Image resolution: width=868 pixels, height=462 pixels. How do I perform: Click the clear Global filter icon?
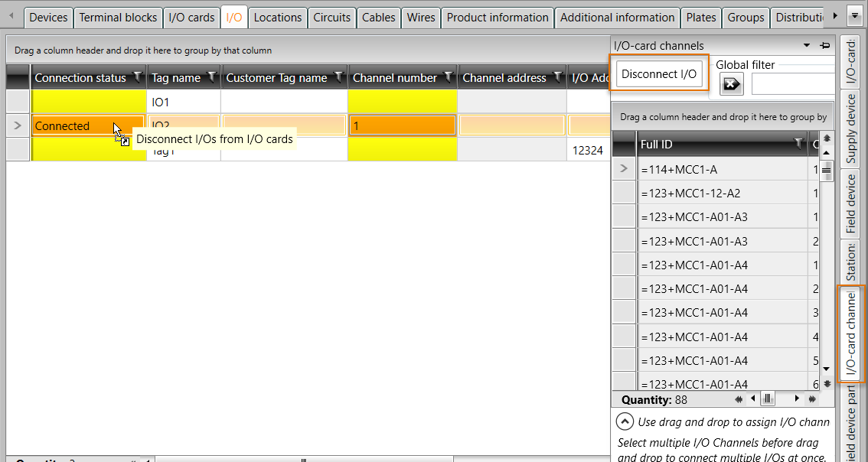(731, 85)
